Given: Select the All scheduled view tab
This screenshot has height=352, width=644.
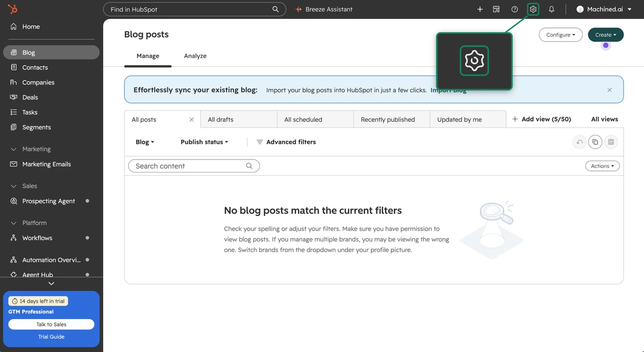Looking at the screenshot, I should (316, 119).
